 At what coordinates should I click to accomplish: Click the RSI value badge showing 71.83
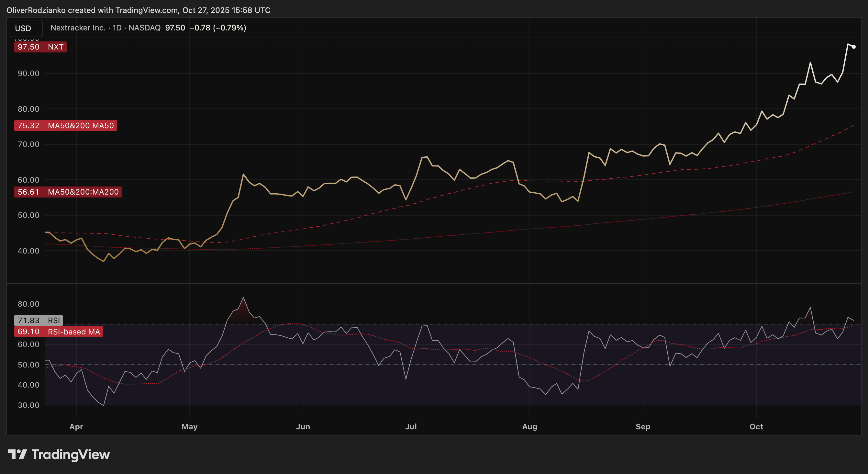pyautogui.click(x=28, y=320)
